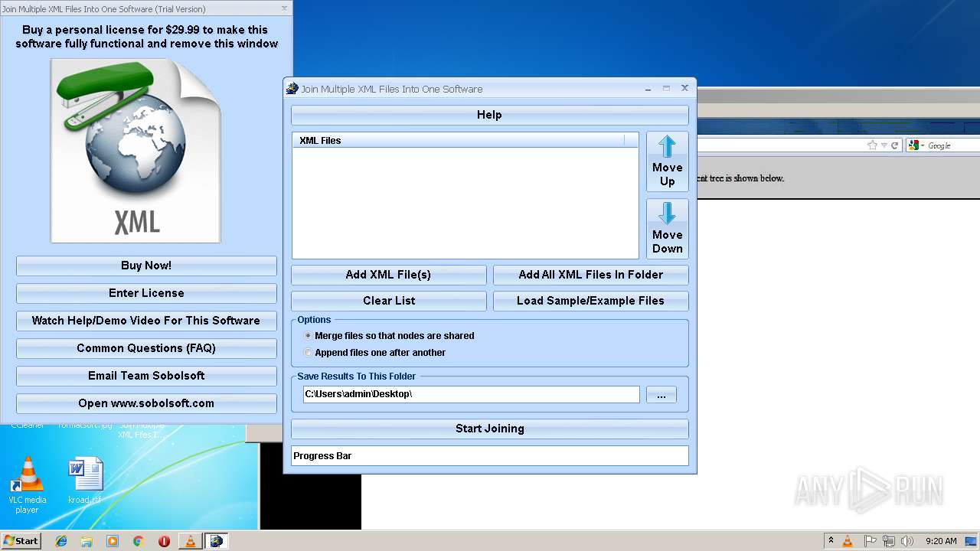Screen dimensions: 980x551
Task: Open the Windows Start menu
Action: [x=21, y=540]
